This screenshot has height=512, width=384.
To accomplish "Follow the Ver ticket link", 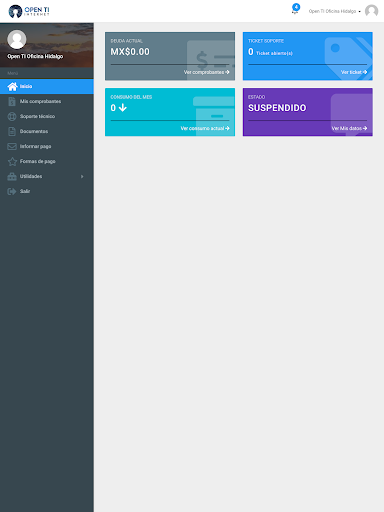I will pos(354,72).
